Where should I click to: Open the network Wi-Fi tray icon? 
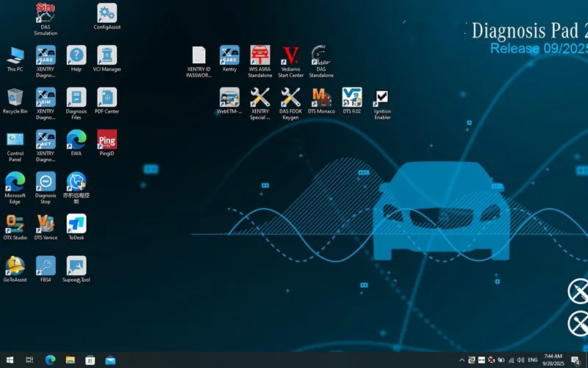click(511, 360)
